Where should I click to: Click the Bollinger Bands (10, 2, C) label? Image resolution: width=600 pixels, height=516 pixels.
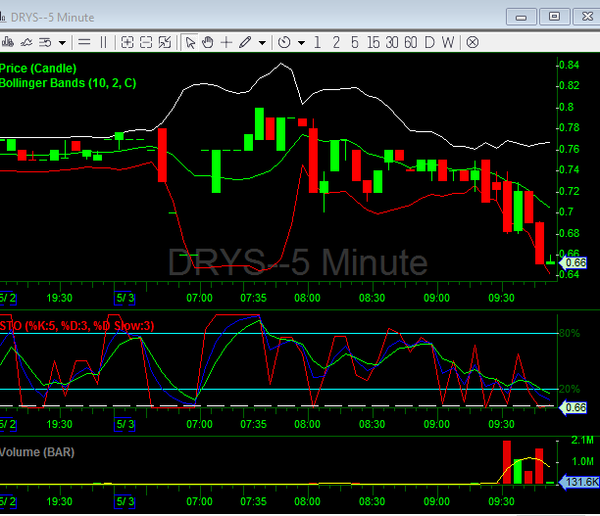56,82
